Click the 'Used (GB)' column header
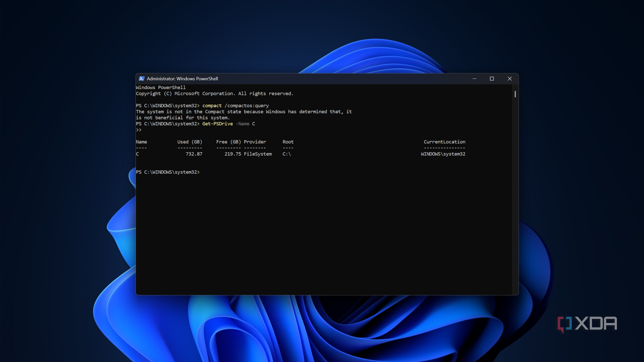 coord(190,142)
